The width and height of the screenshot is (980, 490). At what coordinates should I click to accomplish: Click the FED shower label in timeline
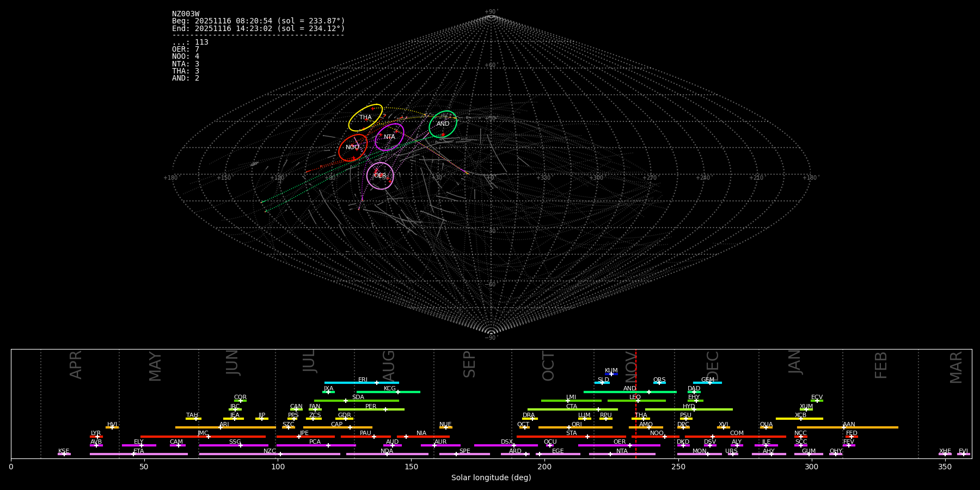(852, 433)
